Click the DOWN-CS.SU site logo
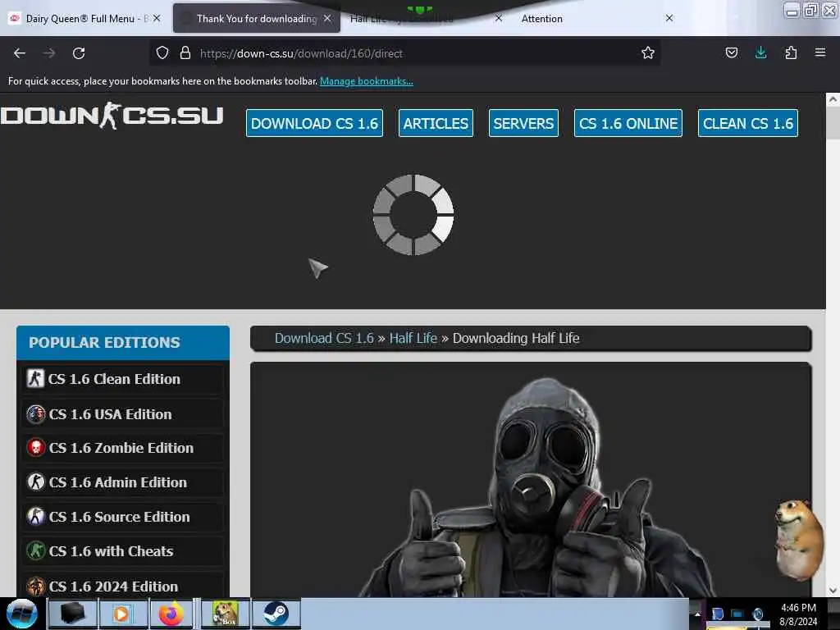 click(112, 116)
